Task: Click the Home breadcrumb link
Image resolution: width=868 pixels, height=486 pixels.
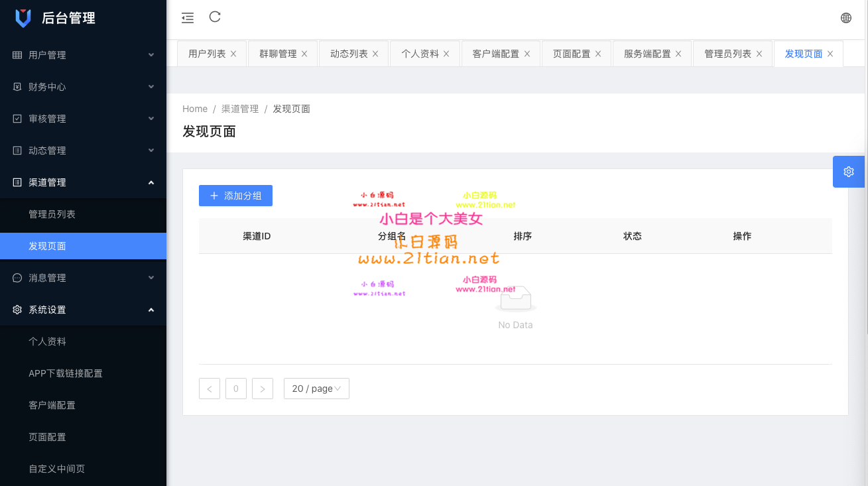Action: pos(195,109)
